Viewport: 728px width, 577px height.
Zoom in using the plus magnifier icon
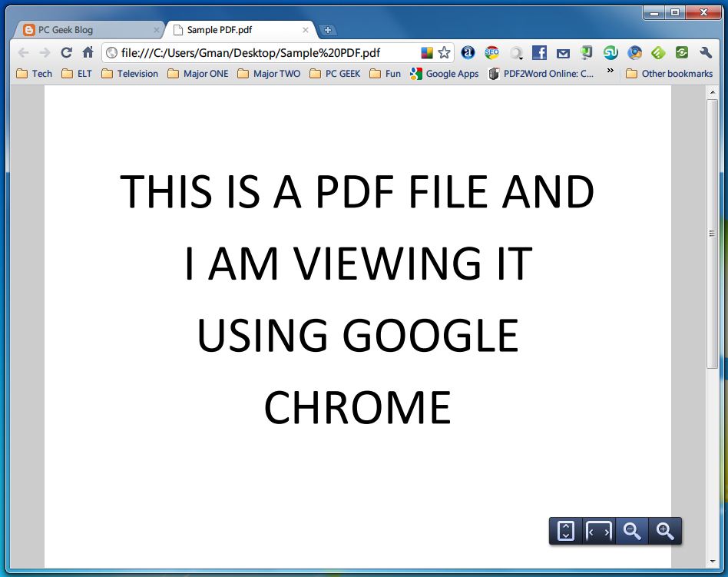pyautogui.click(x=665, y=531)
